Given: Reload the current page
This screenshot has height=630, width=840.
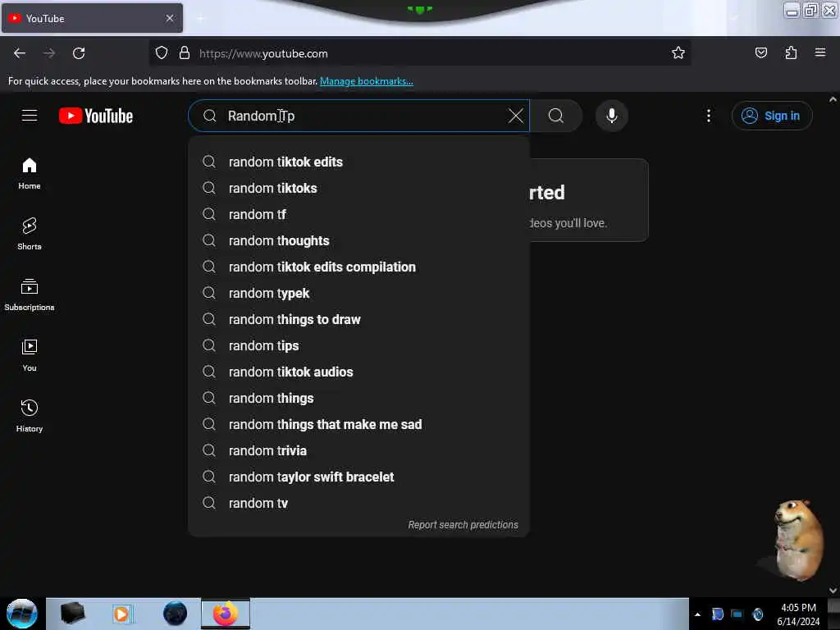Looking at the screenshot, I should pyautogui.click(x=79, y=53).
